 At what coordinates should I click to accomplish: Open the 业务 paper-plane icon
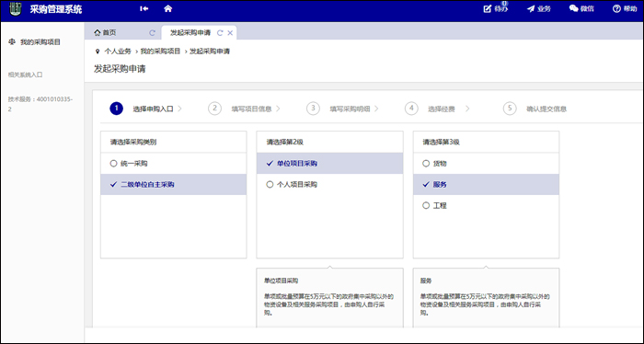click(531, 9)
